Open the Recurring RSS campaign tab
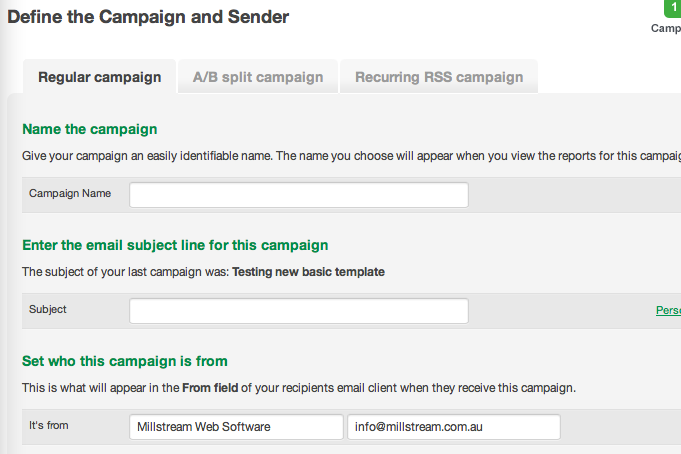 pyautogui.click(x=439, y=77)
